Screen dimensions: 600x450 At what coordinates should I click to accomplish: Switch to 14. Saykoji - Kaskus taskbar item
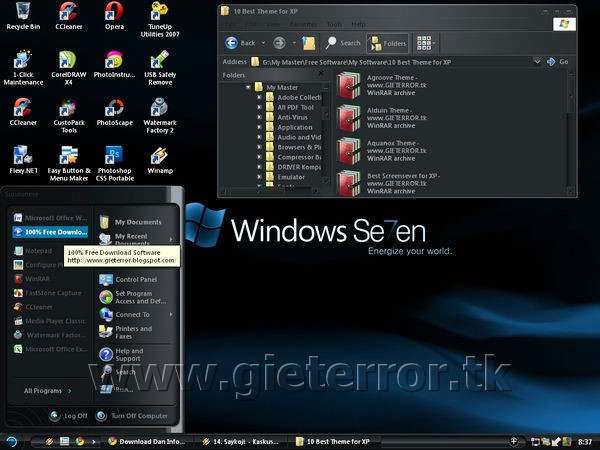point(240,441)
